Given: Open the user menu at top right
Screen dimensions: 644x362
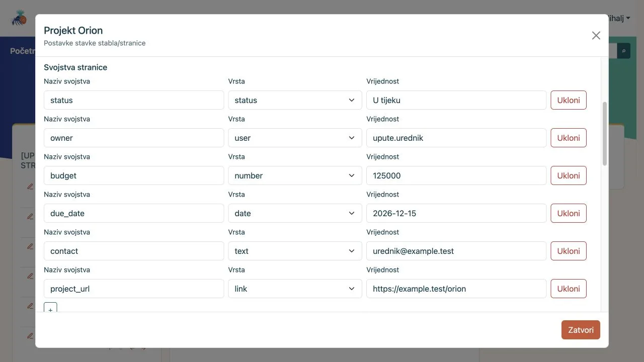Looking at the screenshot, I should (x=619, y=18).
